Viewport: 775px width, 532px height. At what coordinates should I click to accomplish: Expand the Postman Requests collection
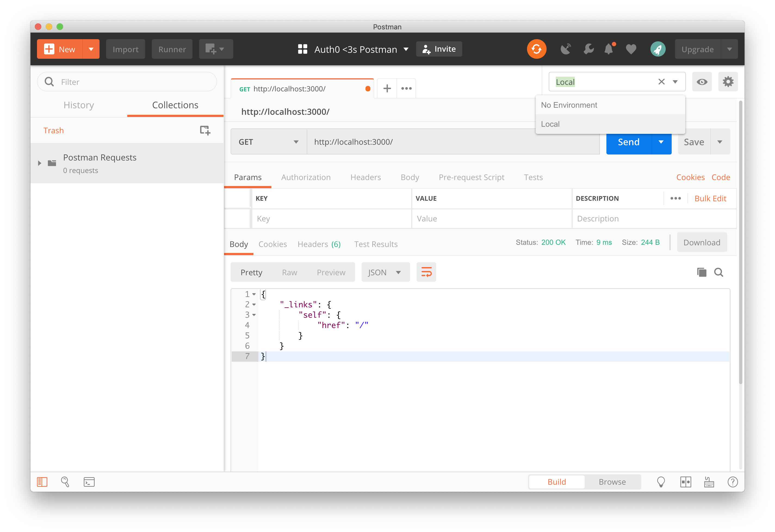[40, 163]
